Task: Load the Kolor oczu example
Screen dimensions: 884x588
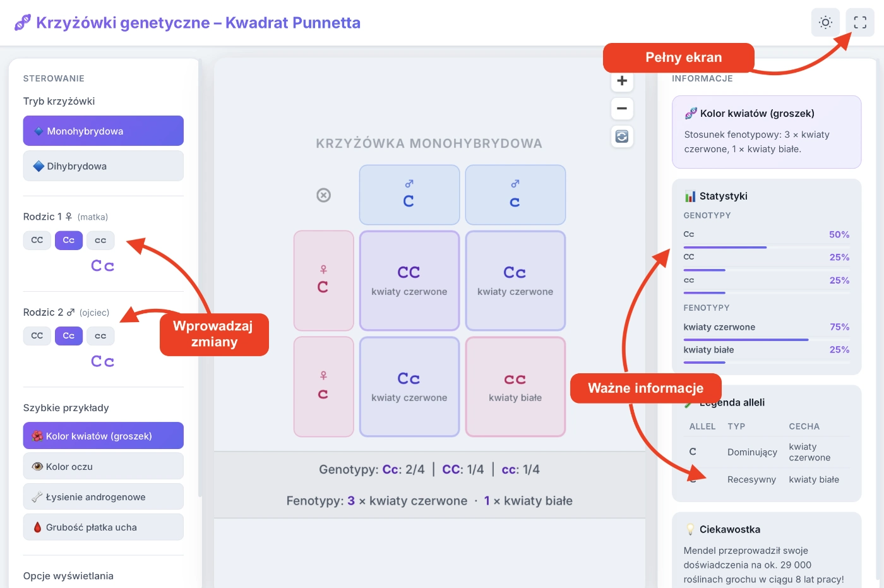Action: coord(104,466)
